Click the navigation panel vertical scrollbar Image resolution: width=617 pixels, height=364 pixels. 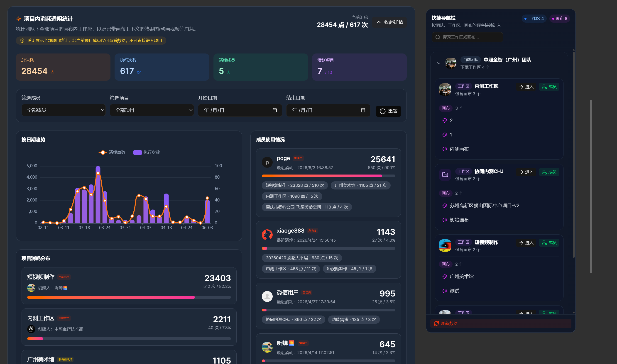573,155
